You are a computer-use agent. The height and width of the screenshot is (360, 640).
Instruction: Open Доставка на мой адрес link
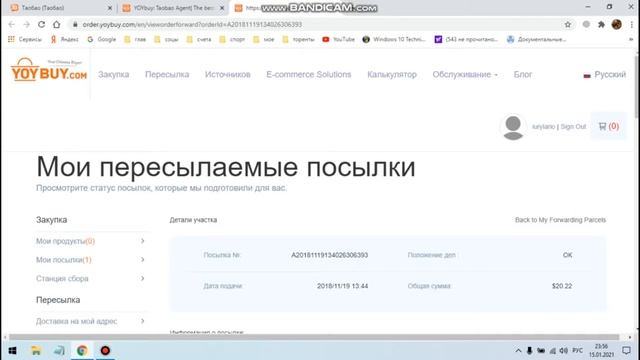(x=76, y=321)
